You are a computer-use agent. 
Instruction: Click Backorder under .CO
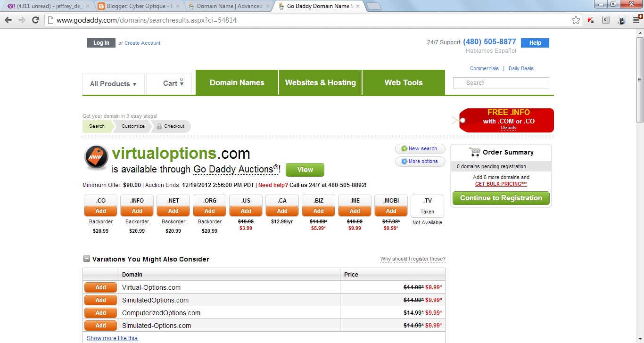coord(101,222)
